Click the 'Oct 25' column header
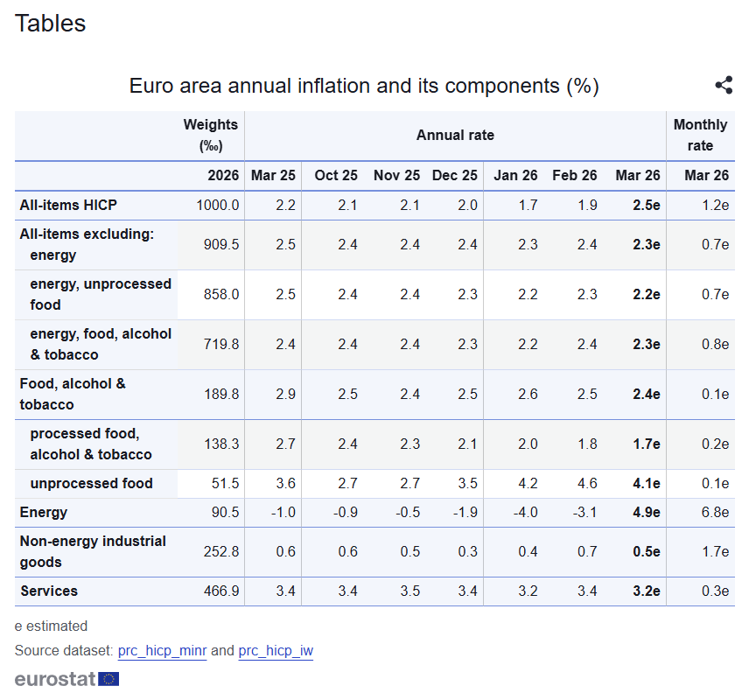The width and height of the screenshot is (756, 700). [x=336, y=175]
